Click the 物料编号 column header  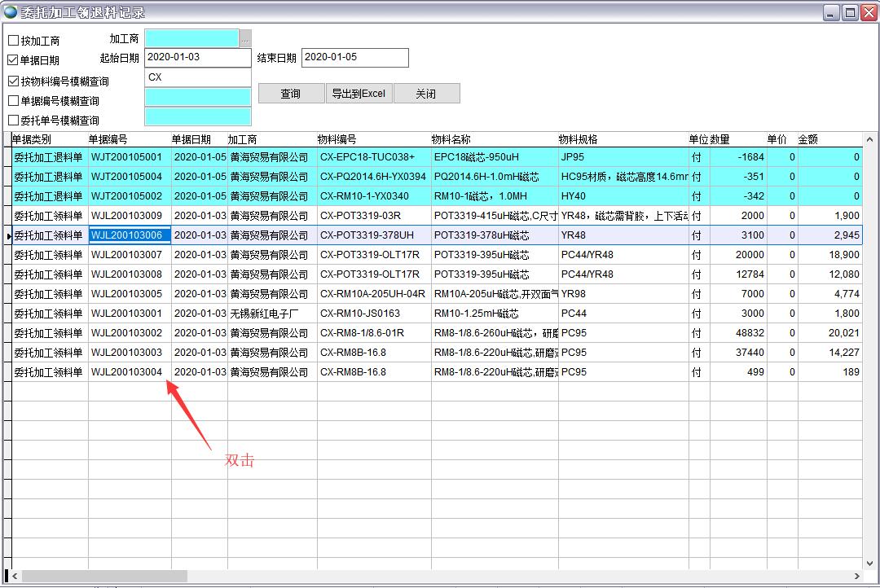[337, 139]
